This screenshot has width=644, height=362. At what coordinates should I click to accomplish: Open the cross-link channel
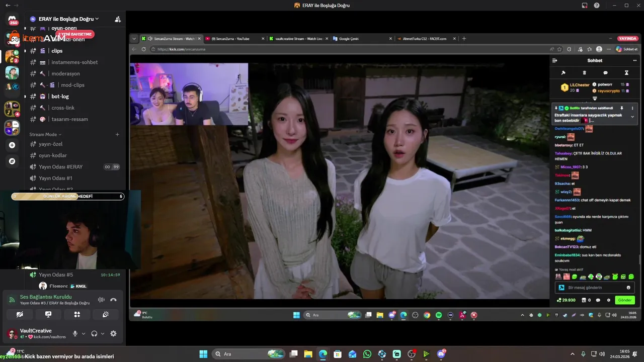coord(63,108)
